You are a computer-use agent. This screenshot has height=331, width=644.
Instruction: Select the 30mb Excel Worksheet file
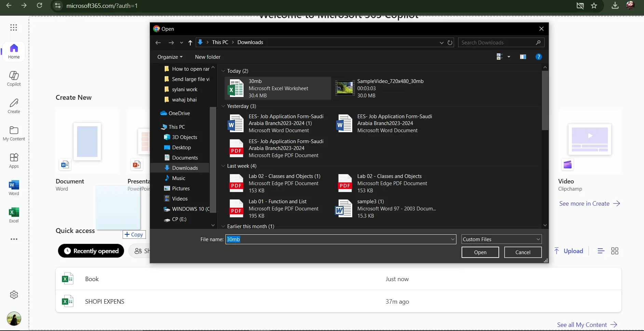(x=278, y=88)
